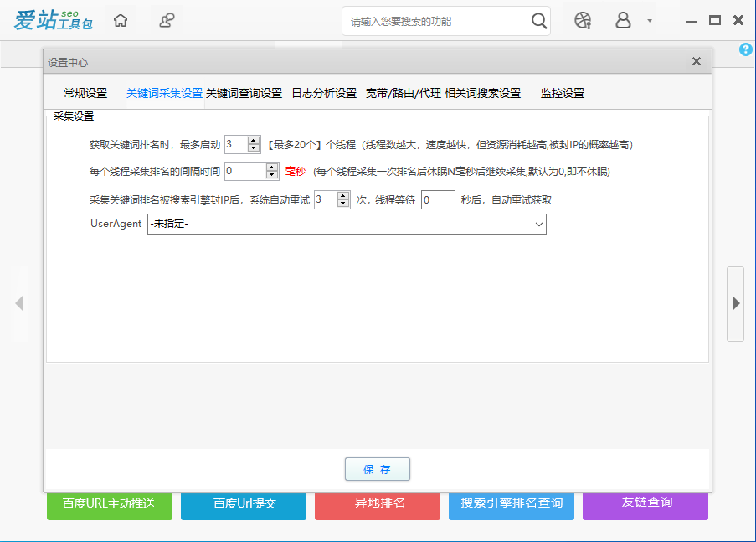
Task: Maximize the main window
Action: coord(715,20)
